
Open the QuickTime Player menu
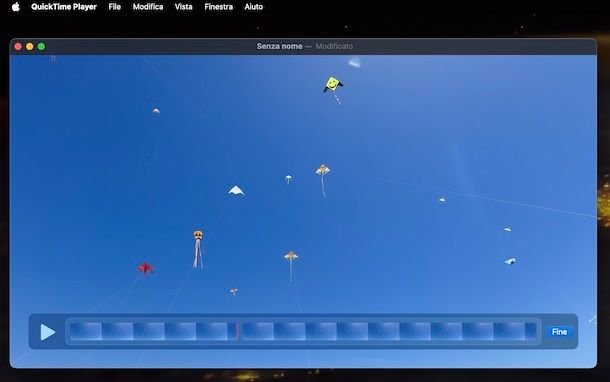[x=64, y=7]
